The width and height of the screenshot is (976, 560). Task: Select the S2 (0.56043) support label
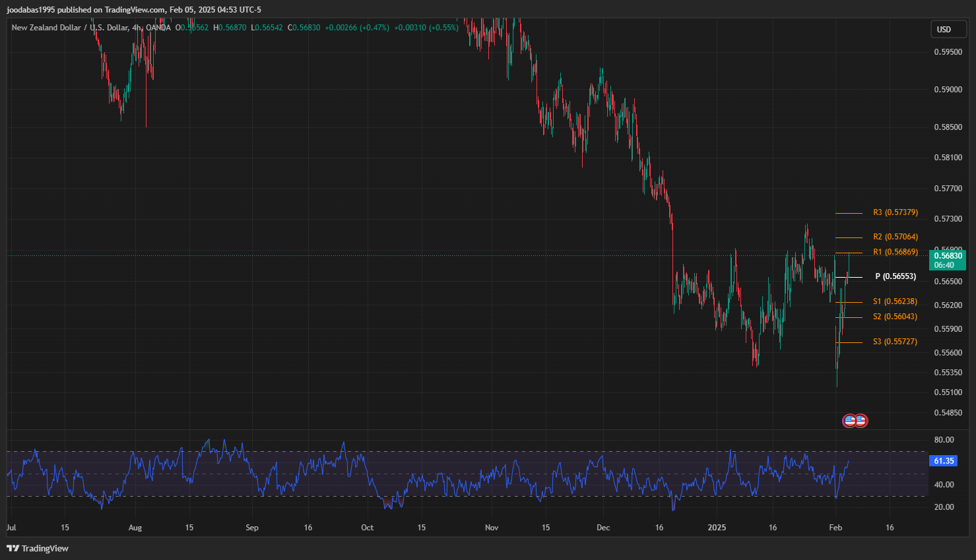[x=895, y=317]
